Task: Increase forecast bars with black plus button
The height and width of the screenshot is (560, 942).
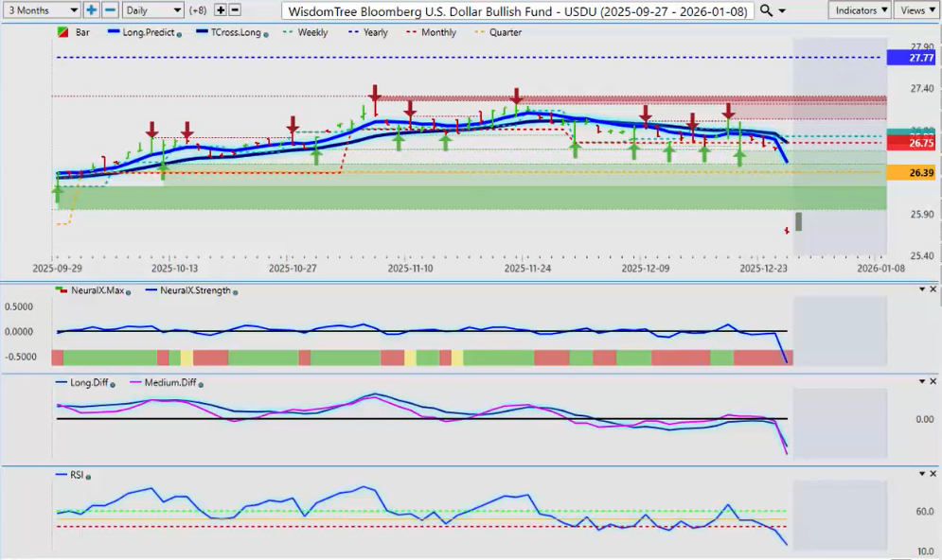Action: (221, 9)
